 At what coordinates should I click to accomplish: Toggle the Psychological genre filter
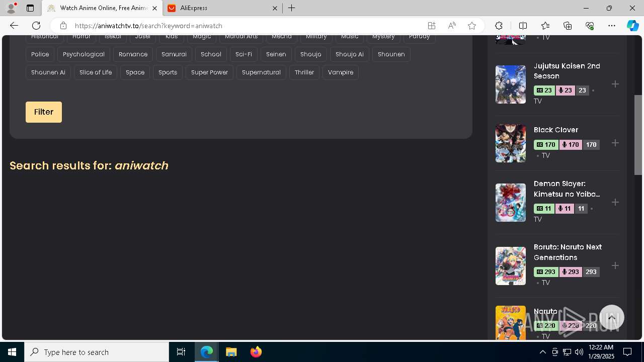click(x=84, y=54)
